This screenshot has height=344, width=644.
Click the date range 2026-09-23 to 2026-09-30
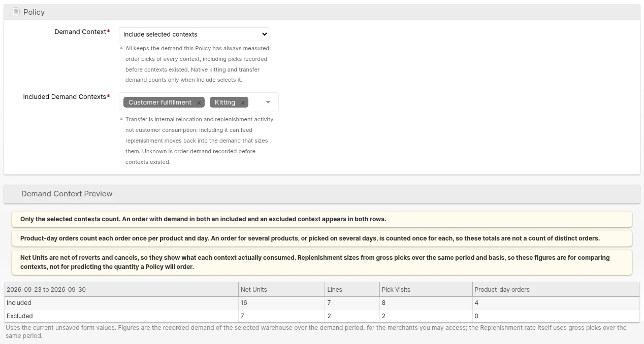[x=46, y=289]
